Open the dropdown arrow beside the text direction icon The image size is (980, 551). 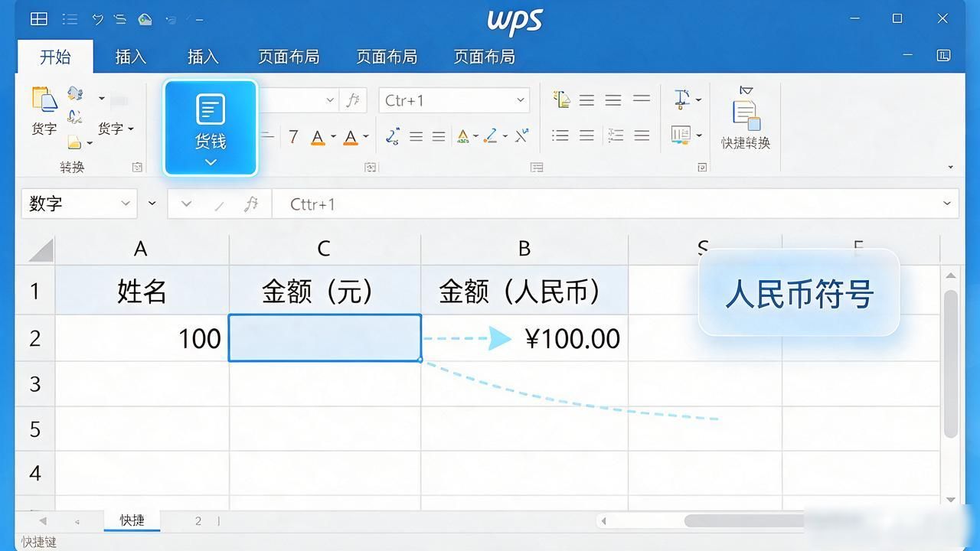pyautogui.click(x=698, y=99)
